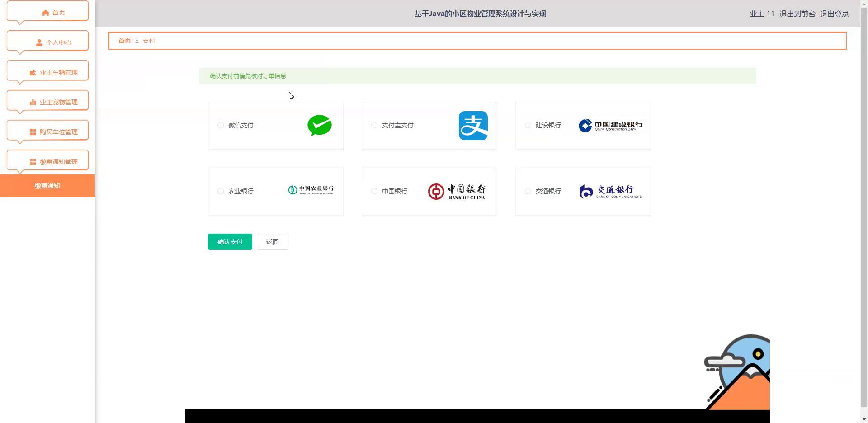Click the 支付宝支付 label text
868x423 pixels.
[x=398, y=125]
